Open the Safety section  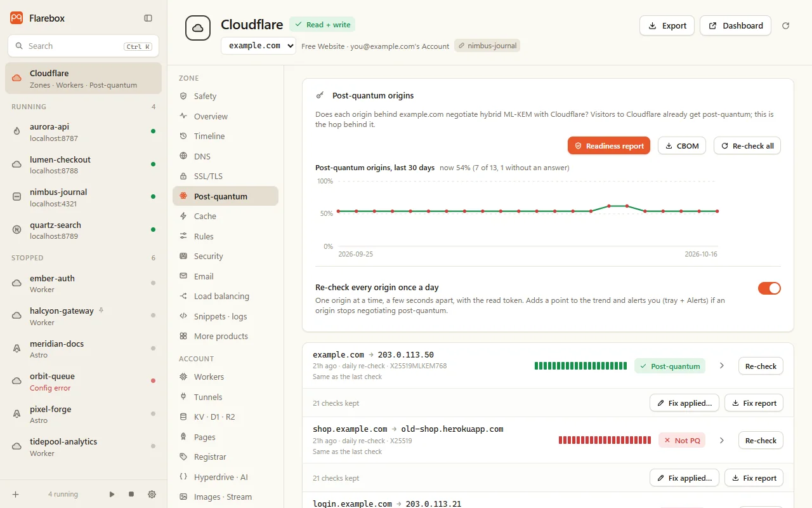click(x=225, y=96)
